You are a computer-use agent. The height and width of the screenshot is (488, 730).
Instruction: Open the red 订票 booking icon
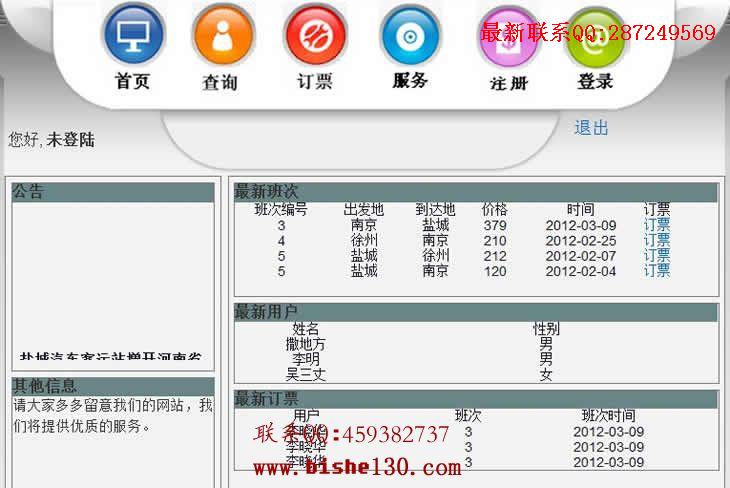coord(316,35)
